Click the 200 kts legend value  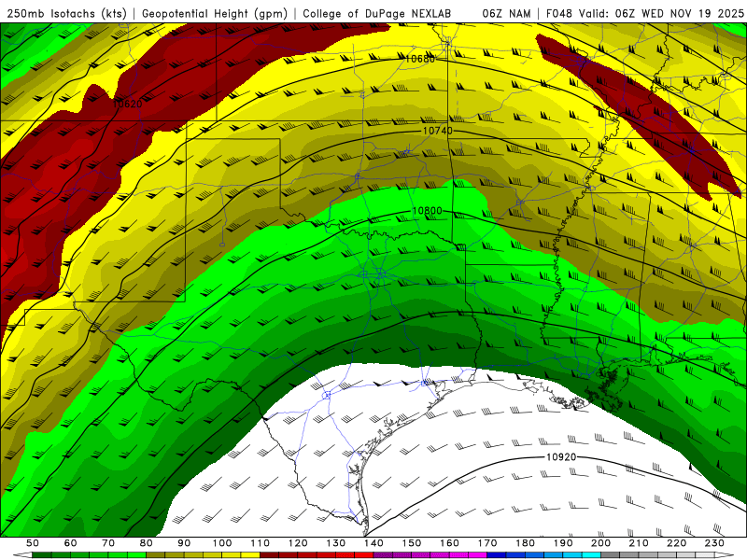(x=600, y=543)
